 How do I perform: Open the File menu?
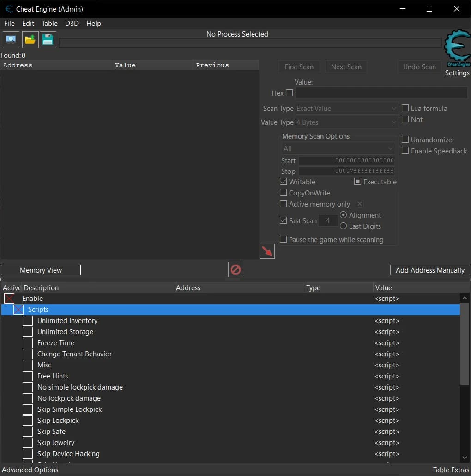(x=9, y=24)
